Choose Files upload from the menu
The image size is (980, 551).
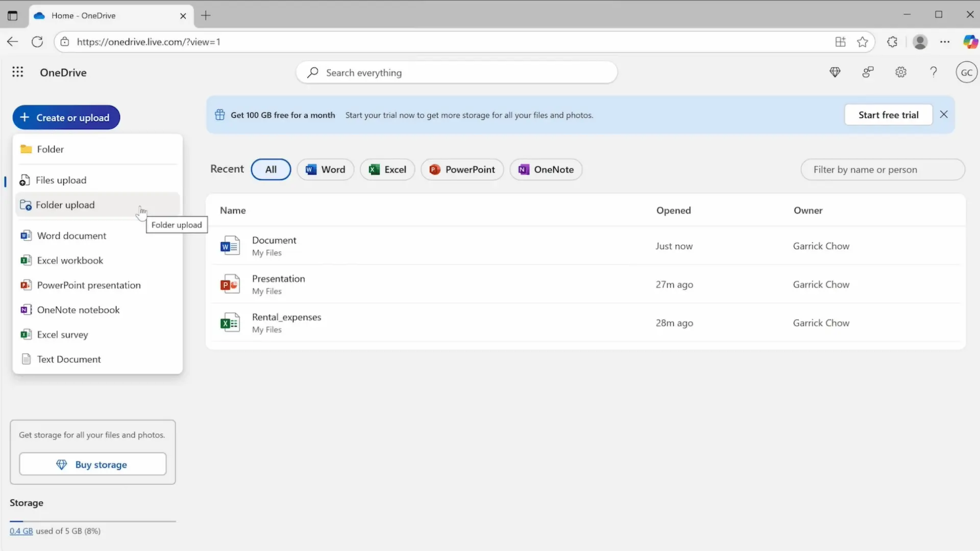pyautogui.click(x=97, y=180)
